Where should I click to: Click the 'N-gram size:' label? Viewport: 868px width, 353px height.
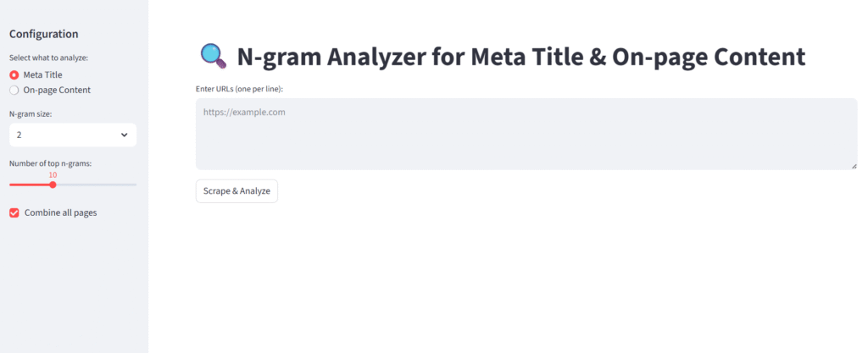tap(31, 113)
